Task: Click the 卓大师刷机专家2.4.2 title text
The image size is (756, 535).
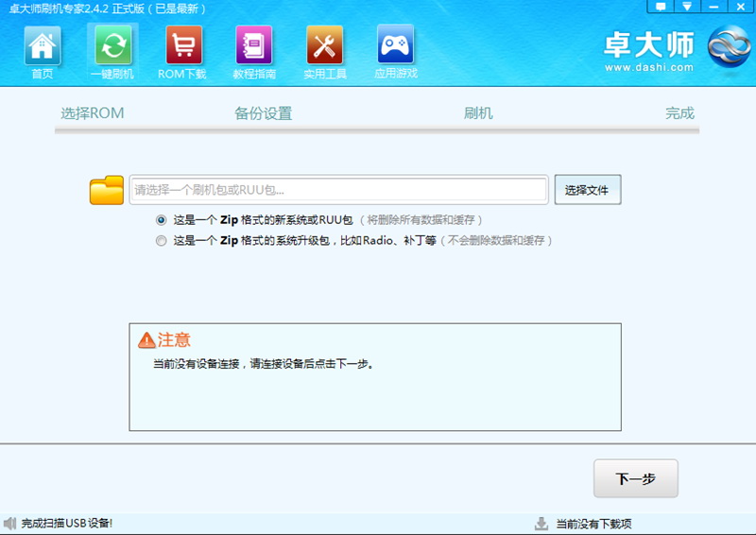Action: click(x=108, y=9)
